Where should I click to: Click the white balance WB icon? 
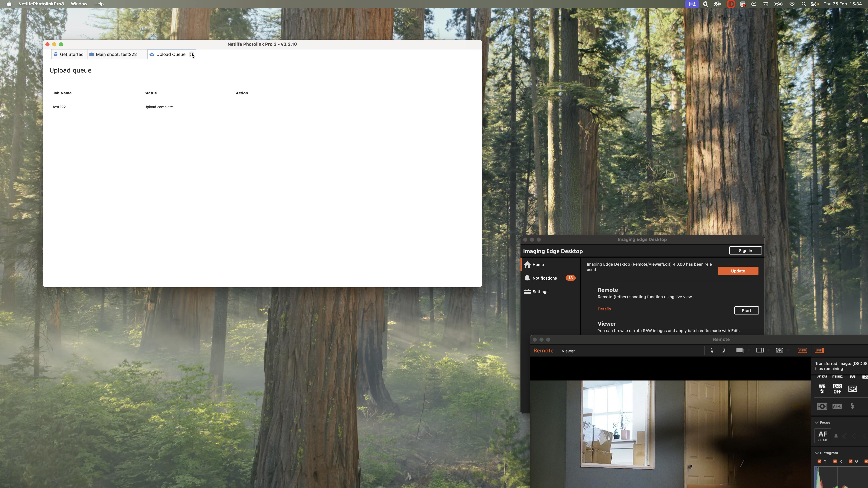pos(822,389)
